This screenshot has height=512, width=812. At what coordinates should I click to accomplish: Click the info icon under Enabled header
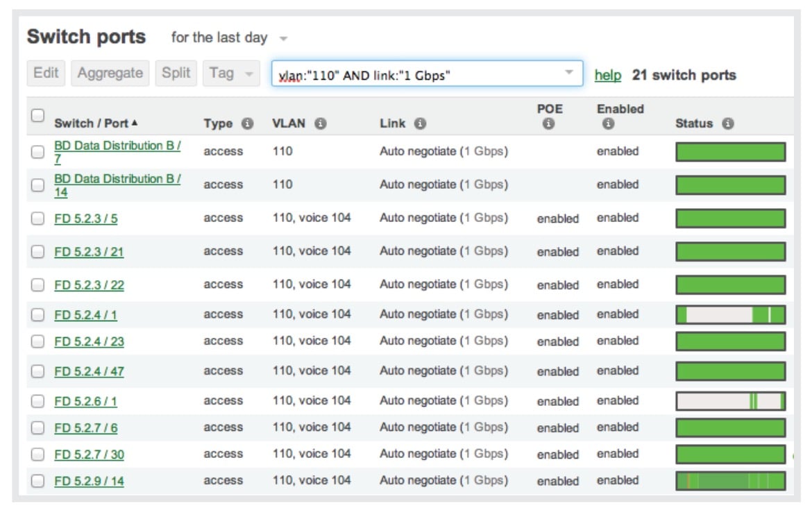click(608, 123)
